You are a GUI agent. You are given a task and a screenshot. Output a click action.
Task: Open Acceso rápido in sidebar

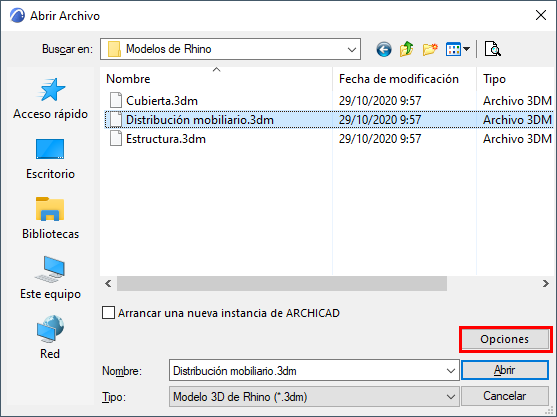click(50, 98)
